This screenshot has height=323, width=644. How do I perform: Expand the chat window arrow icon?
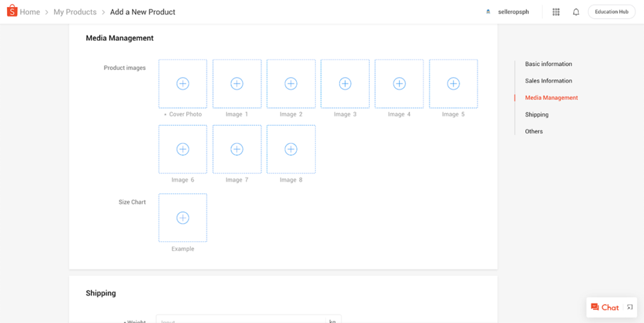pyautogui.click(x=630, y=307)
